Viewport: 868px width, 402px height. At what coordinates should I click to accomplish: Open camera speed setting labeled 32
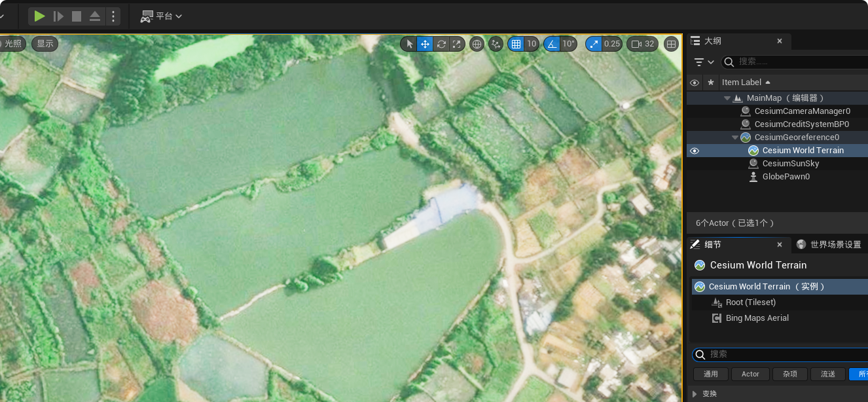click(642, 44)
